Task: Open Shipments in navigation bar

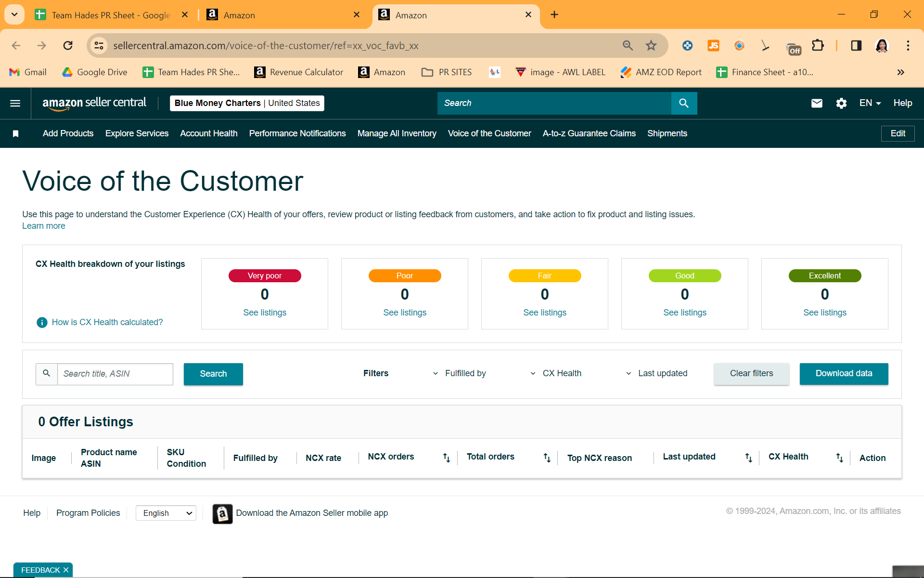Action: pyautogui.click(x=667, y=133)
